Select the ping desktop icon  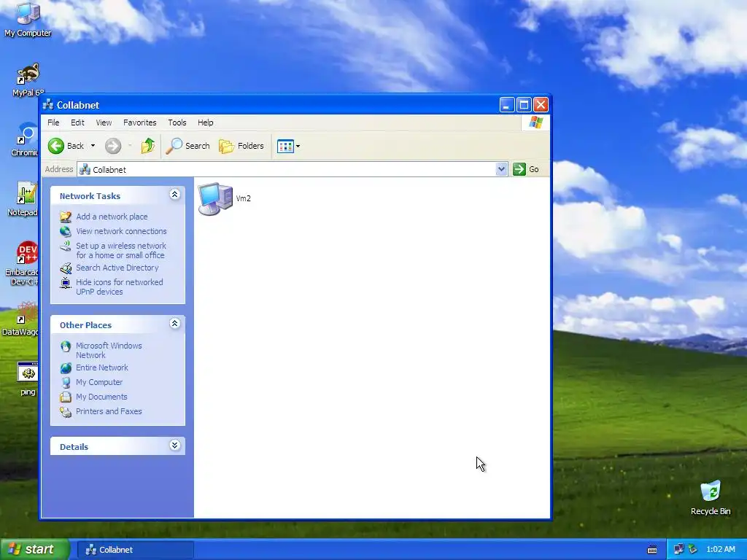pyautogui.click(x=28, y=379)
